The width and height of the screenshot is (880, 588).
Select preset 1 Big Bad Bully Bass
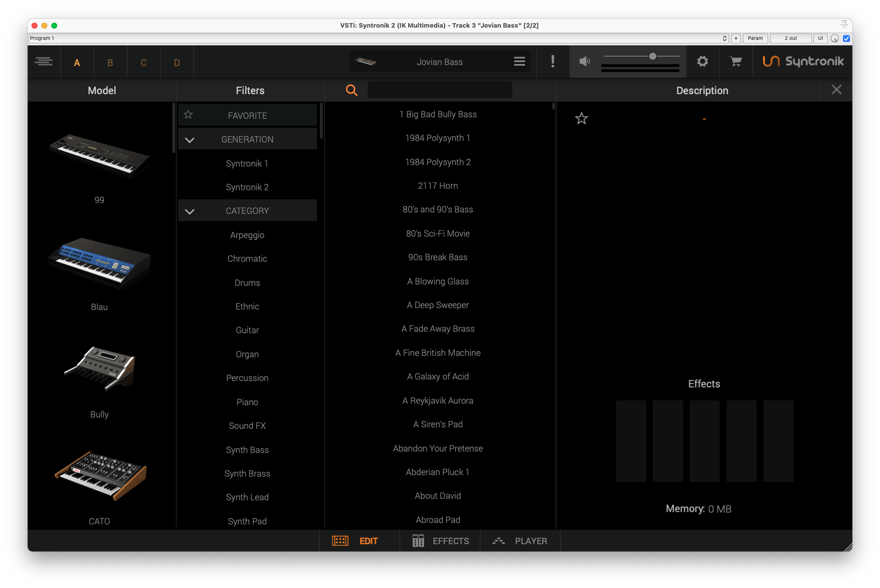(x=438, y=114)
